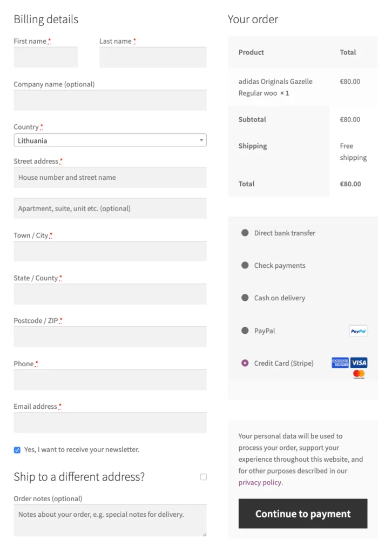The height and width of the screenshot is (553, 392).
Task: Focus the First name input field
Action: (46, 57)
